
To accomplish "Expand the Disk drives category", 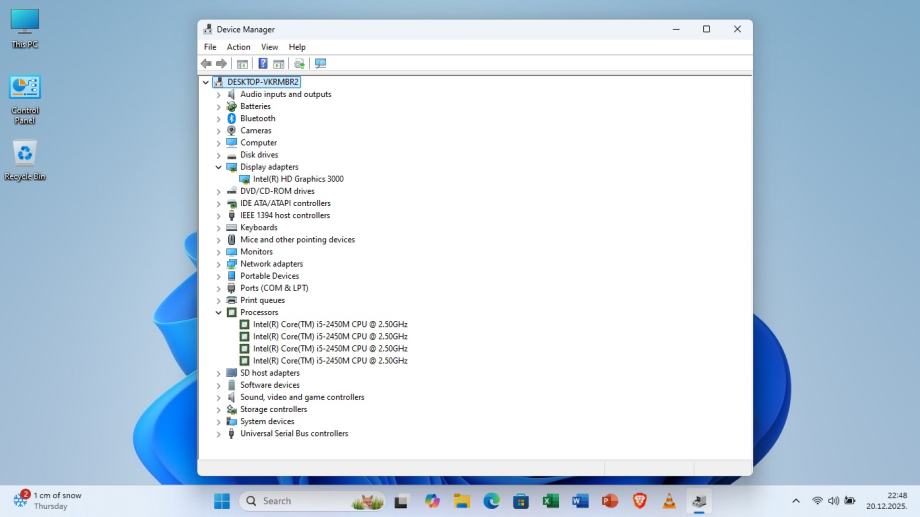I will tap(218, 156).
